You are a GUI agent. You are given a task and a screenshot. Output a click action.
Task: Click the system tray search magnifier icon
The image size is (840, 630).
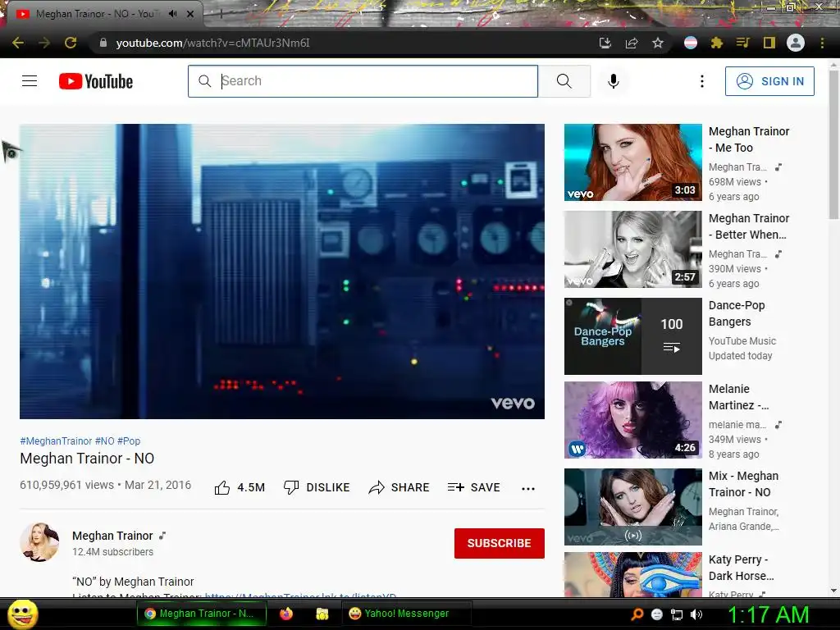[637, 614]
